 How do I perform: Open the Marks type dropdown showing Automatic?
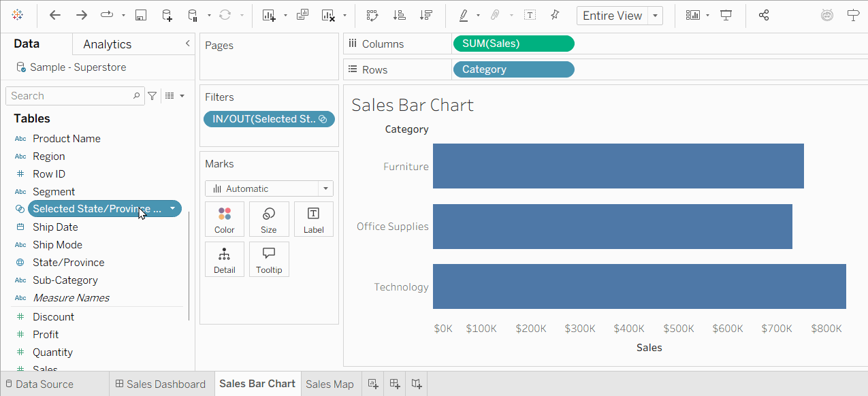tap(269, 188)
